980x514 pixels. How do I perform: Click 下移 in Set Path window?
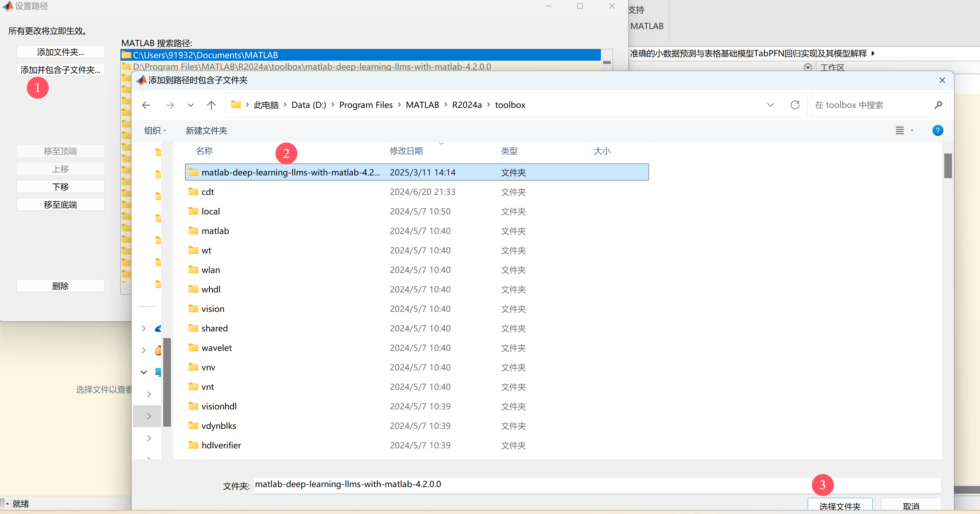point(60,187)
